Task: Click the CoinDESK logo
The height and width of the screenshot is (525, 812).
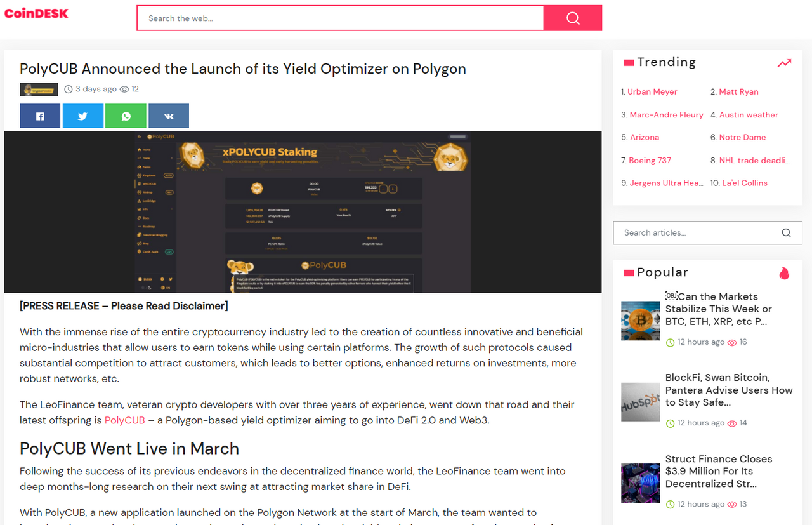Action: 36,13
